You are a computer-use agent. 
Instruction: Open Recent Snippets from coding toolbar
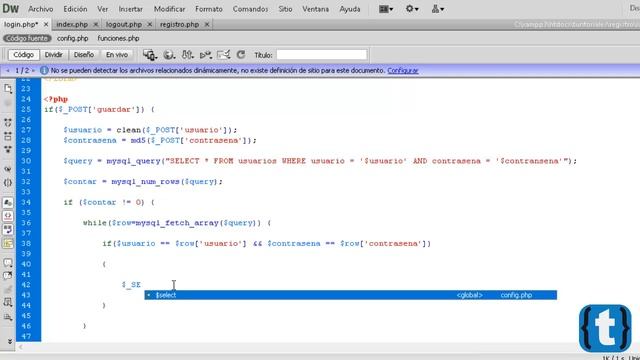(8, 302)
